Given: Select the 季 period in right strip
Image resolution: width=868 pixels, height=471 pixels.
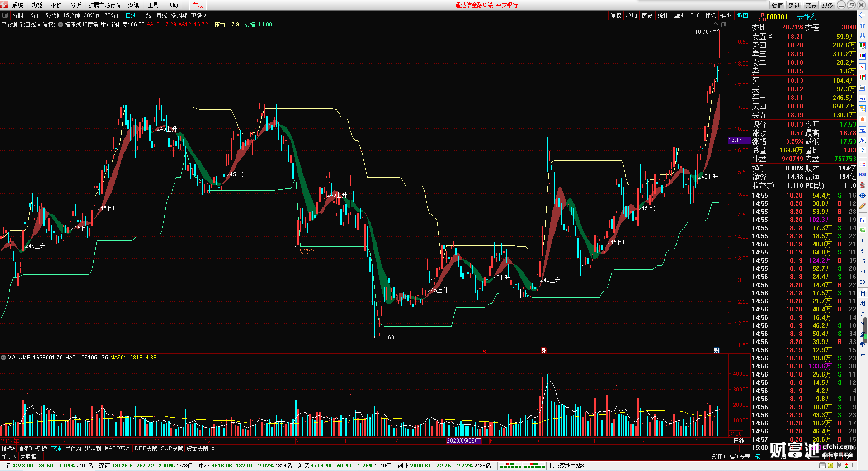Looking at the screenshot, I should point(862,344).
